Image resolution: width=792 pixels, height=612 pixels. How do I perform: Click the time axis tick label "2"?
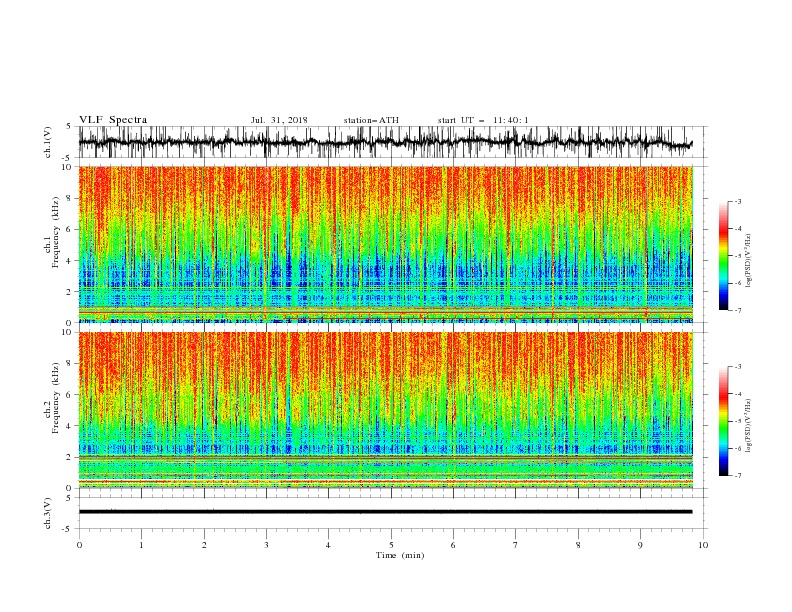204,545
